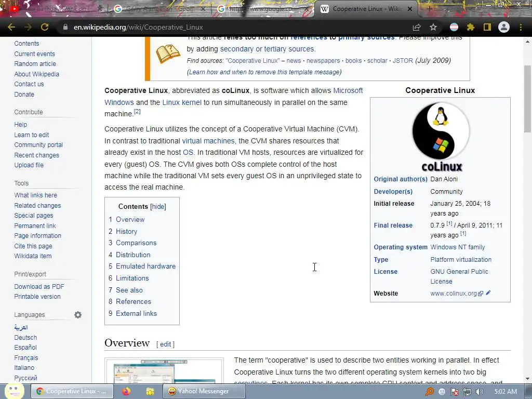The image size is (532, 399).
Task: Switch to Deutsch language version
Action: coord(25,338)
